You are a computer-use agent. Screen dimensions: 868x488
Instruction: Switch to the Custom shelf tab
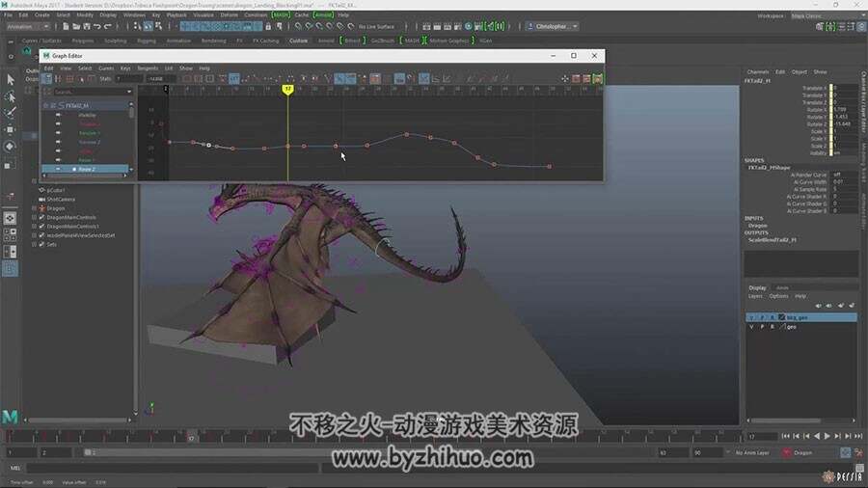click(298, 41)
